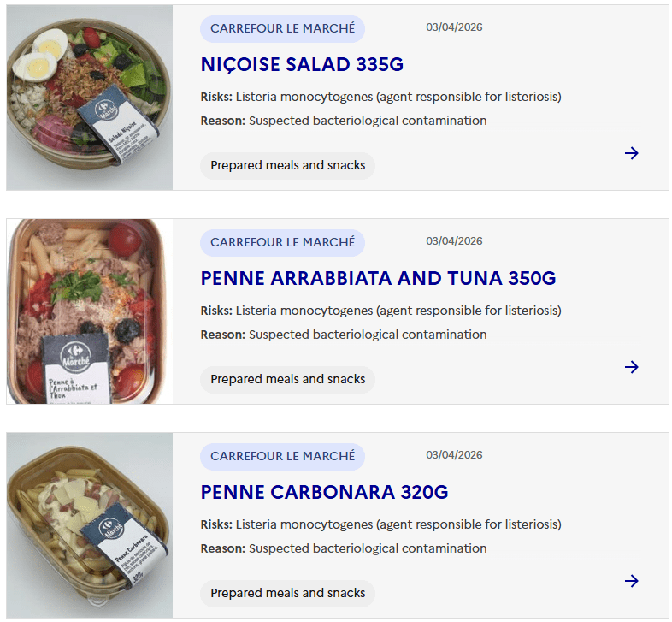This screenshot has height=622, width=672.
Task: Open the Penne Arrabbiata and Tuna photo
Action: pos(89,311)
